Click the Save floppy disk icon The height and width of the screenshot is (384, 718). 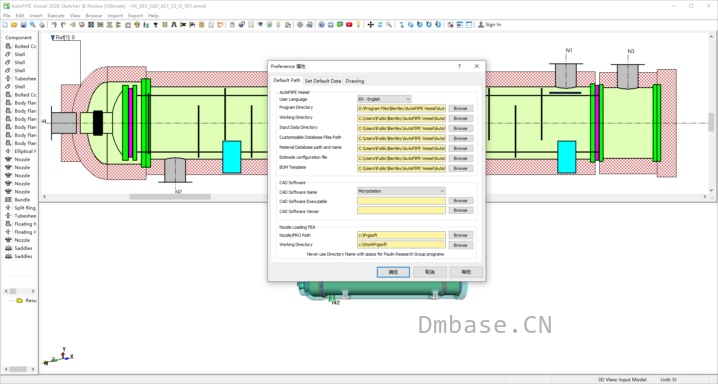23,25
